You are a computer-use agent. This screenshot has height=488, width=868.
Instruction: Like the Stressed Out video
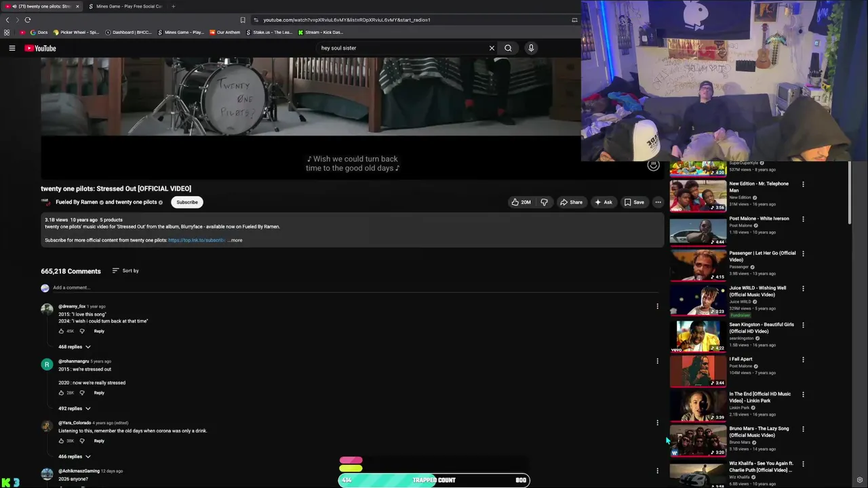521,202
